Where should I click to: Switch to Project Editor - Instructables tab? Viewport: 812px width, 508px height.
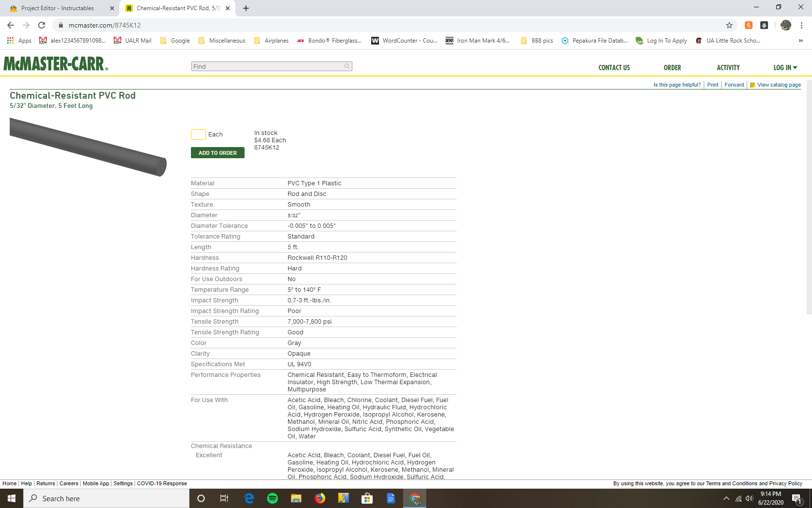[x=58, y=8]
